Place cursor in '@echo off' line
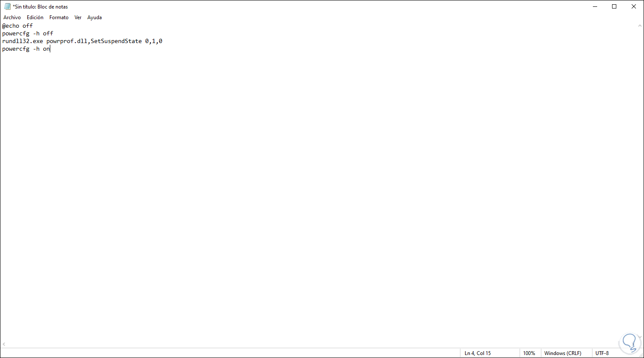 point(17,26)
